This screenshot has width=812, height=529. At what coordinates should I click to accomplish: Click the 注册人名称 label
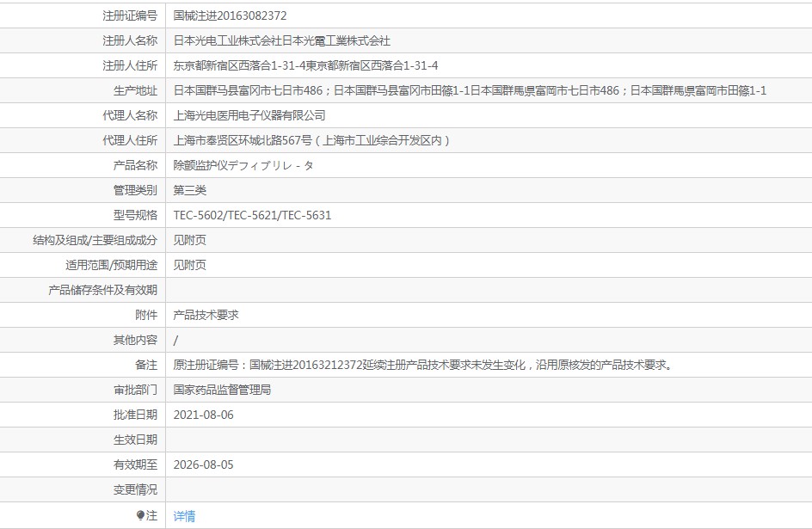coord(130,40)
